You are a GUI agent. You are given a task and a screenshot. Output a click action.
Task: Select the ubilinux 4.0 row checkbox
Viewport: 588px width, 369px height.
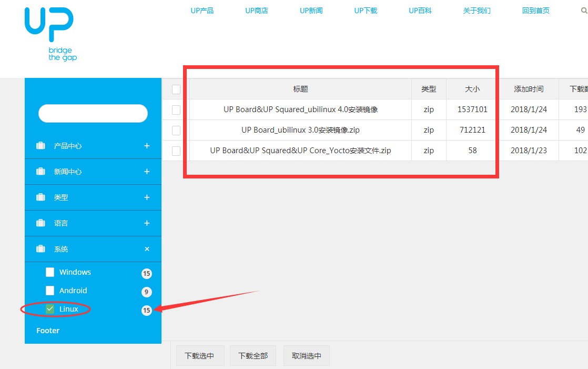(176, 110)
